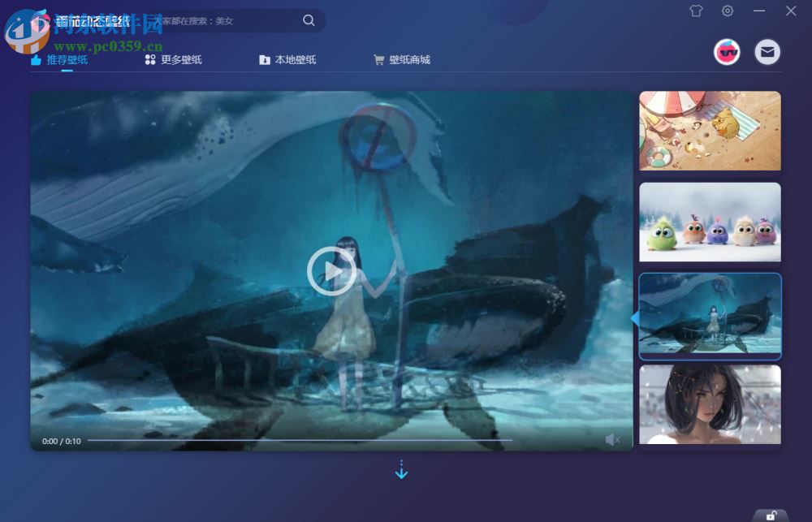Select the colorful birds snow thumbnail
Image resolution: width=812 pixels, height=522 pixels.
pos(710,222)
